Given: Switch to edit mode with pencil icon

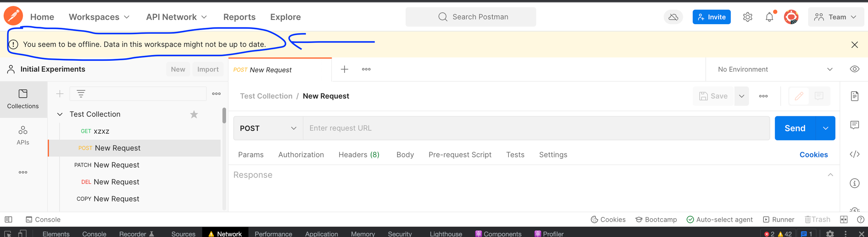Looking at the screenshot, I should (799, 96).
